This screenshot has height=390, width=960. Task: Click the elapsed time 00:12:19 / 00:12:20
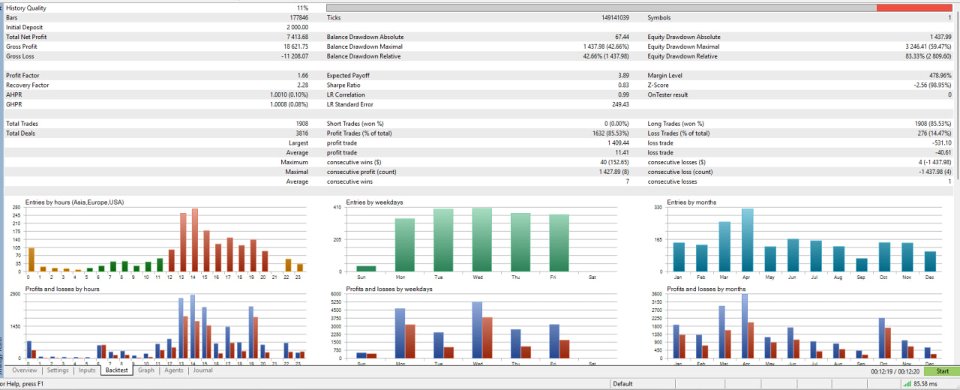[896, 371]
